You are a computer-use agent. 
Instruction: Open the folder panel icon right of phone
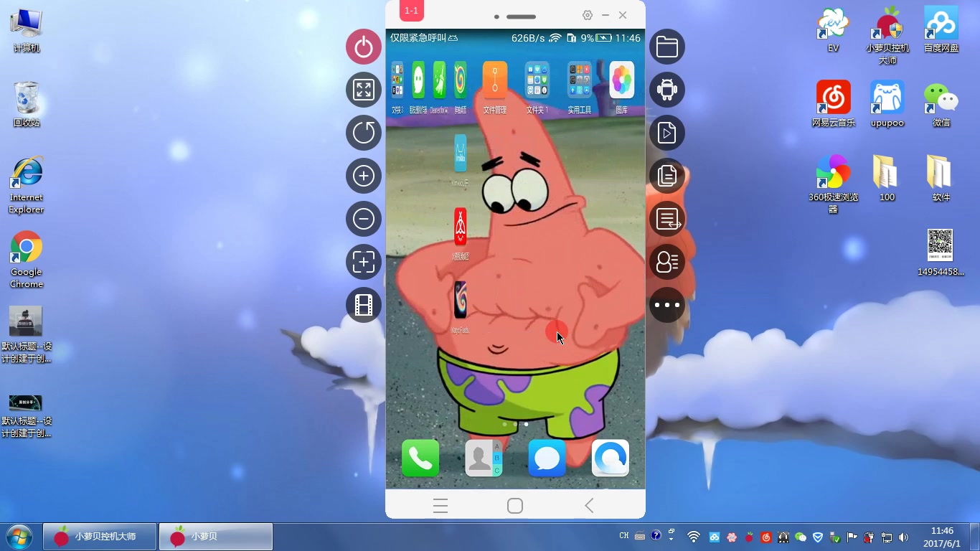pyautogui.click(x=667, y=47)
